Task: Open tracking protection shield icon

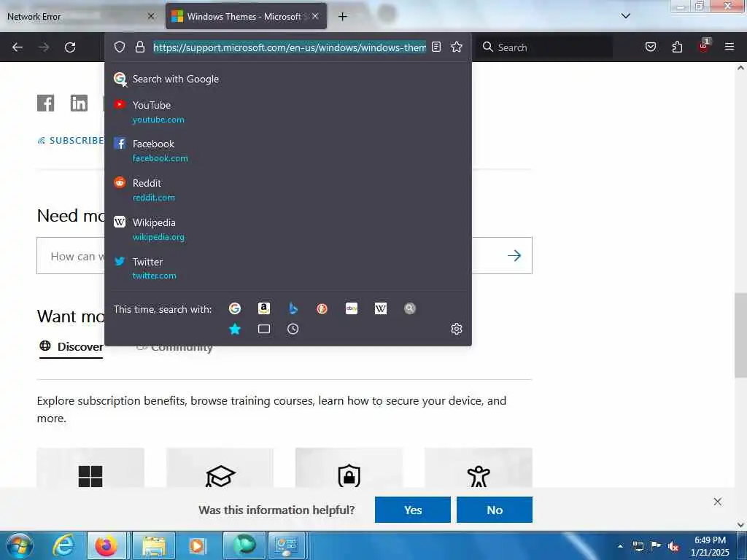Action: tap(120, 47)
